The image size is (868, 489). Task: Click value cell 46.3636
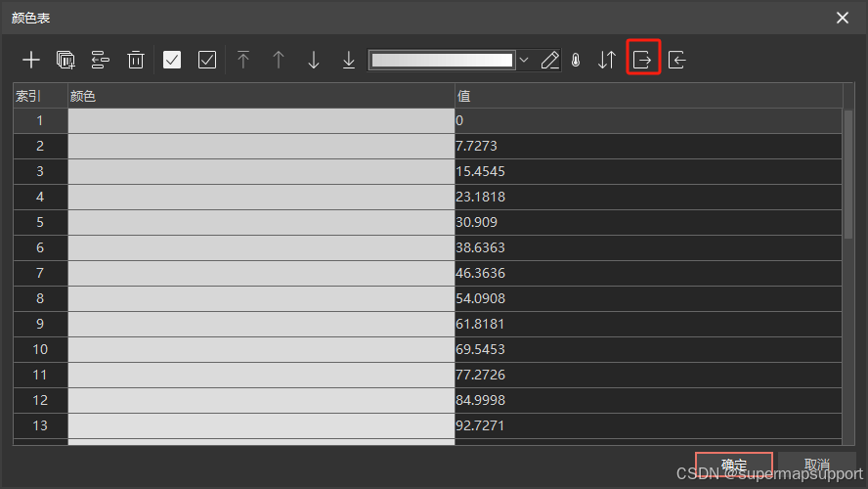coord(648,274)
